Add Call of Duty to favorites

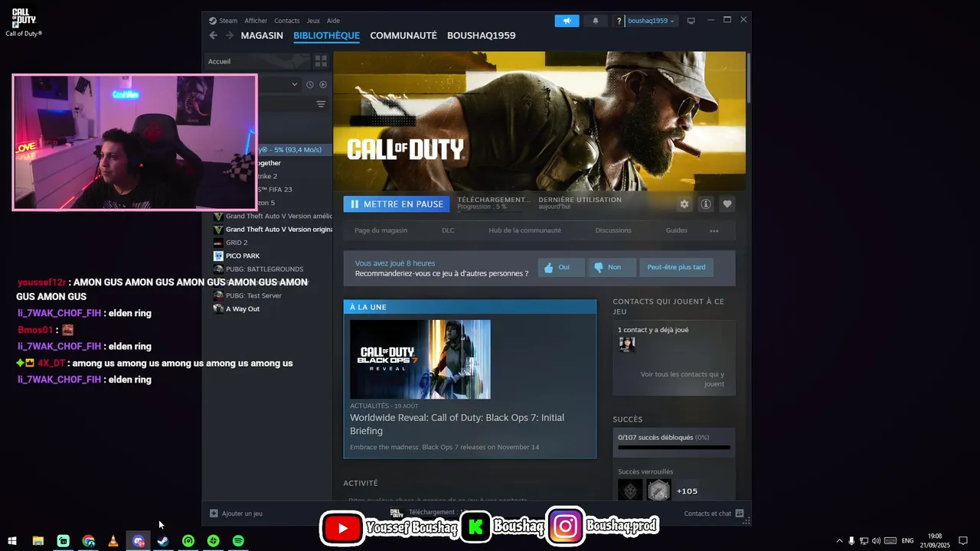(x=727, y=204)
